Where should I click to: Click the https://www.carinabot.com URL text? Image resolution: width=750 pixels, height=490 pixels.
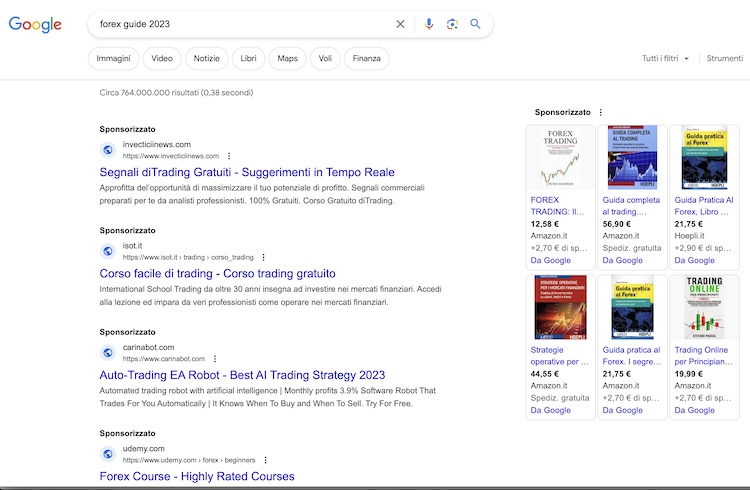164,359
